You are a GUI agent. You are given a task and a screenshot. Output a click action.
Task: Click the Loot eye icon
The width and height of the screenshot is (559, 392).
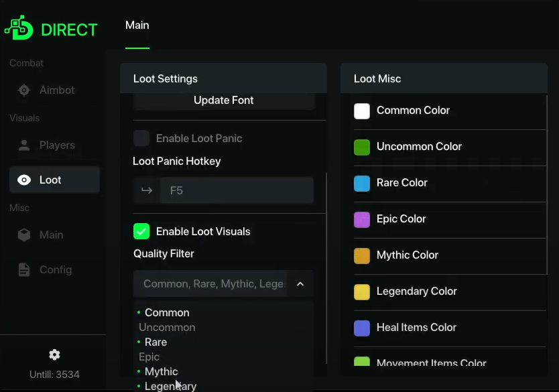click(x=24, y=180)
